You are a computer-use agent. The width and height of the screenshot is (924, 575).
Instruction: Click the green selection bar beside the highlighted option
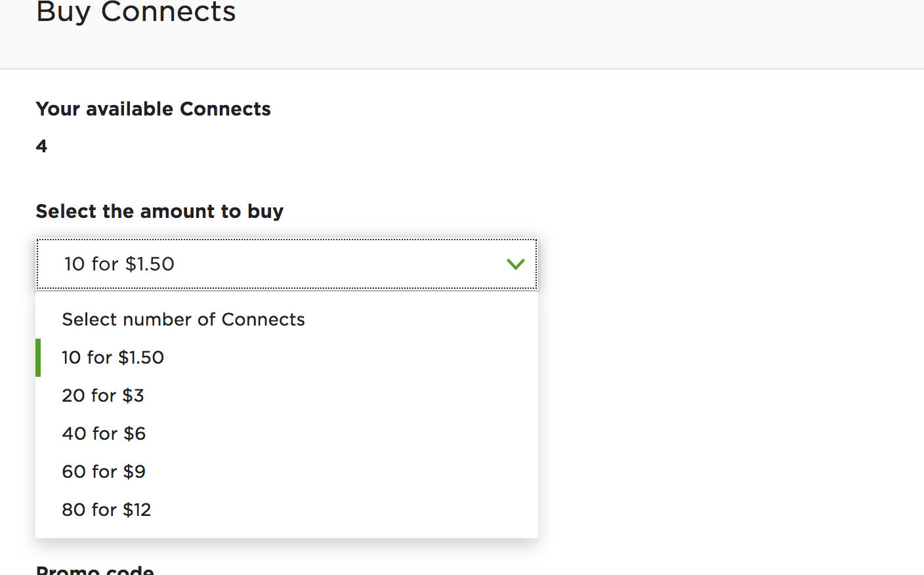click(38, 358)
